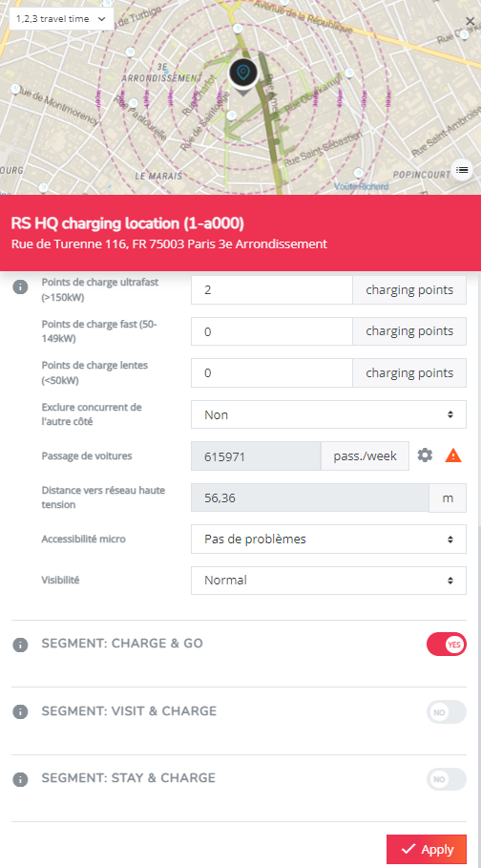Click the slow <50kW charging points field
Screen dimensions: 481x868
click(x=272, y=373)
